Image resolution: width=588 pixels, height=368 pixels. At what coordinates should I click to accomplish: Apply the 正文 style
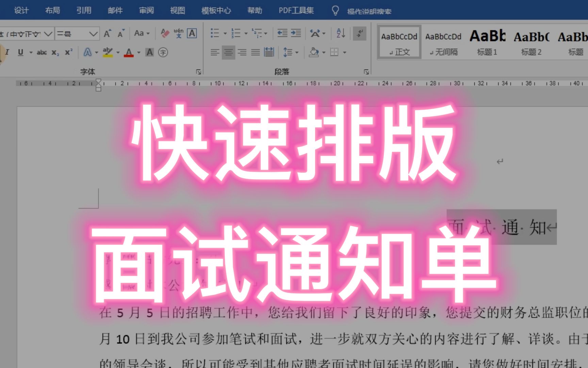(x=399, y=42)
